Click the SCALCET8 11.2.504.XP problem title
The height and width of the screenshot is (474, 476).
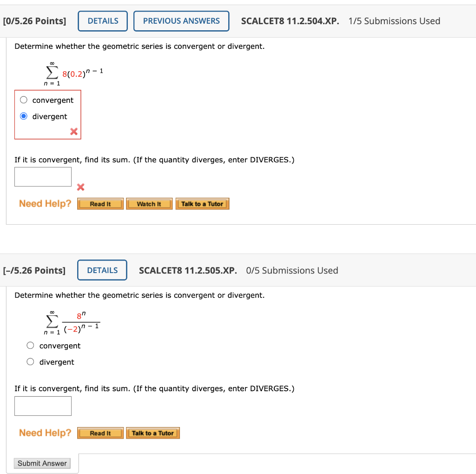(290, 20)
